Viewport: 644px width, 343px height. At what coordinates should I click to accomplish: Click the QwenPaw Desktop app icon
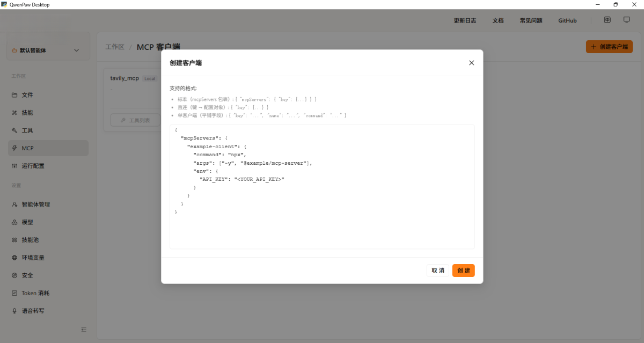pos(4,4)
